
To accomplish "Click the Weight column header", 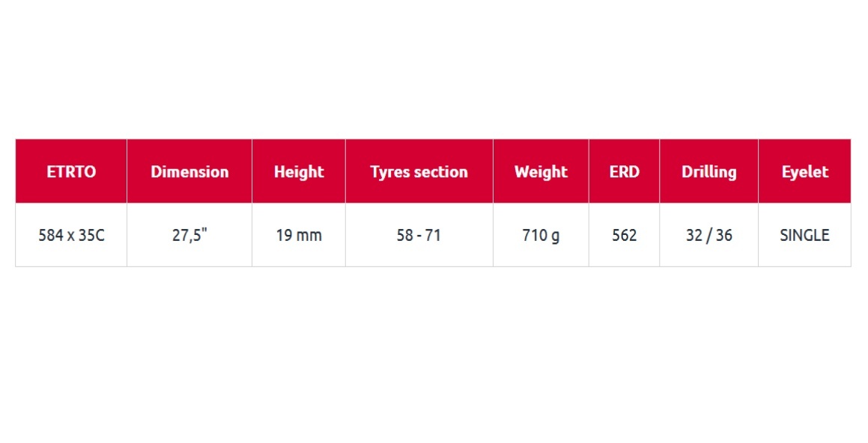I will pos(541,171).
